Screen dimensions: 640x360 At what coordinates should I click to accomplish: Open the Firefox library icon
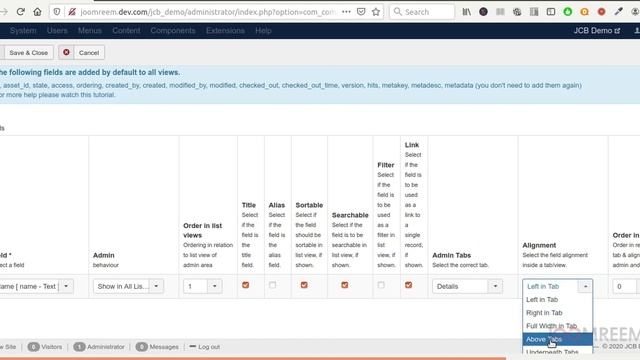tap(467, 12)
